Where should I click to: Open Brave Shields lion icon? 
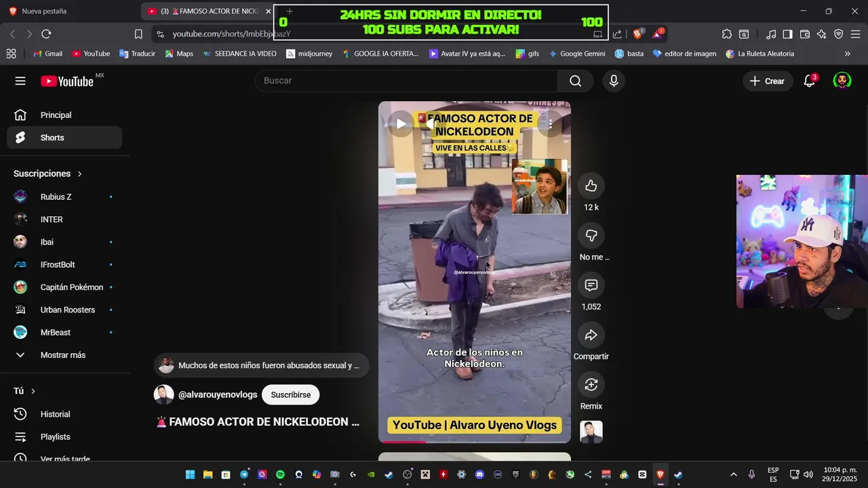[638, 34]
